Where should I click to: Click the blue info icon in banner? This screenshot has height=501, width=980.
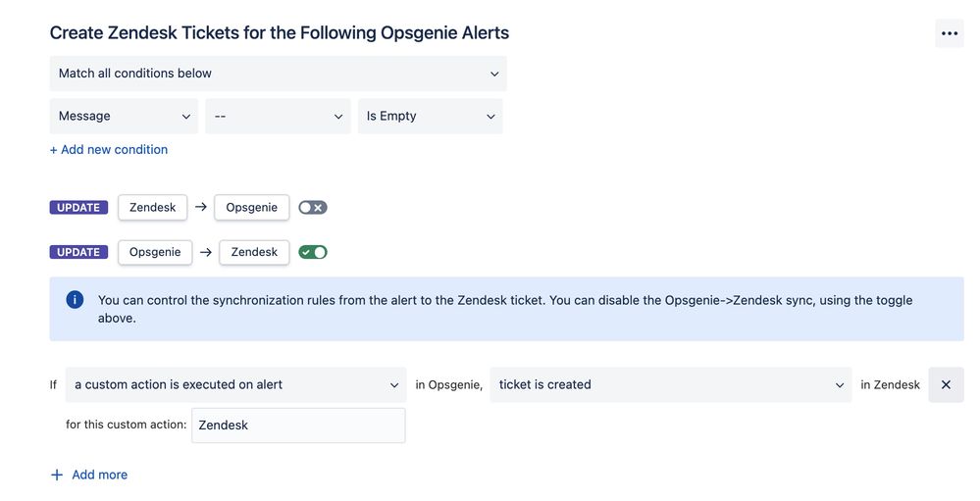[75, 300]
